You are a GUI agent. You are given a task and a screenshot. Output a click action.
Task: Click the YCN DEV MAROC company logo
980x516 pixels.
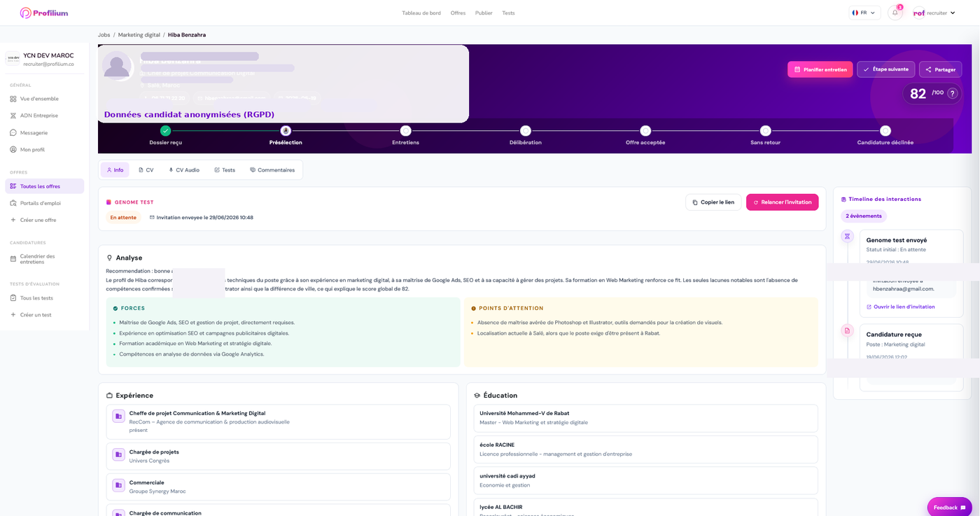(x=13, y=58)
